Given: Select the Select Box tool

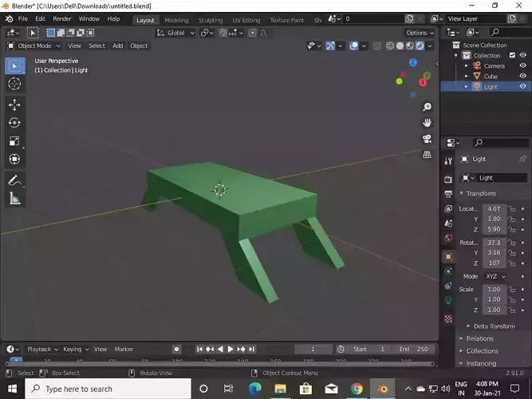Looking at the screenshot, I should [14, 66].
